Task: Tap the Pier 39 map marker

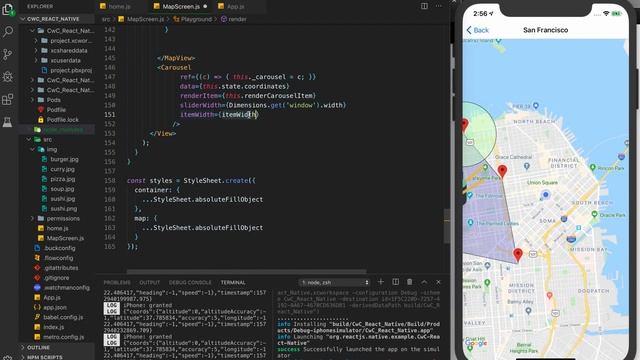Action: 536,105
